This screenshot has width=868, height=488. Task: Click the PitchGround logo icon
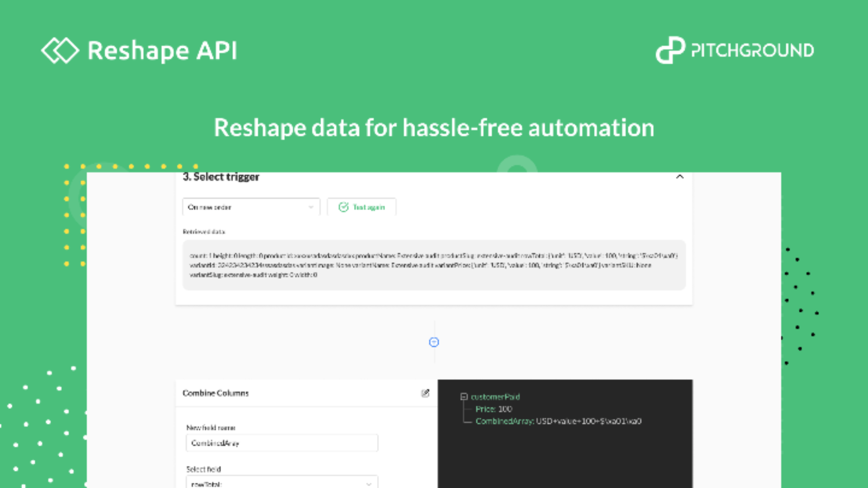pos(670,50)
